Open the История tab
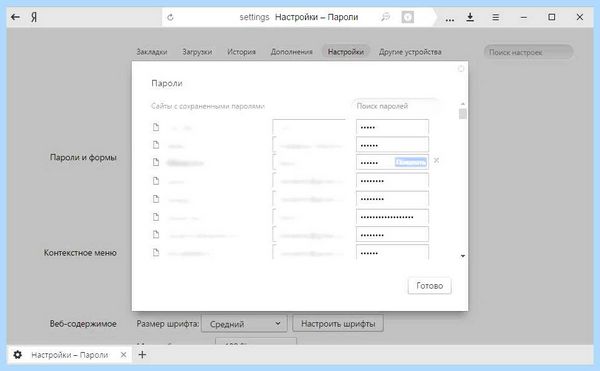This screenshot has width=600, height=371. click(x=241, y=52)
